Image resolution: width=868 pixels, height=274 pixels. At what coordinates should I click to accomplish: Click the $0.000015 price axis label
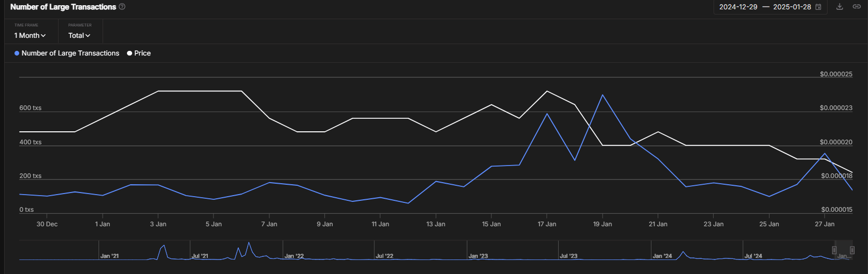click(836, 210)
